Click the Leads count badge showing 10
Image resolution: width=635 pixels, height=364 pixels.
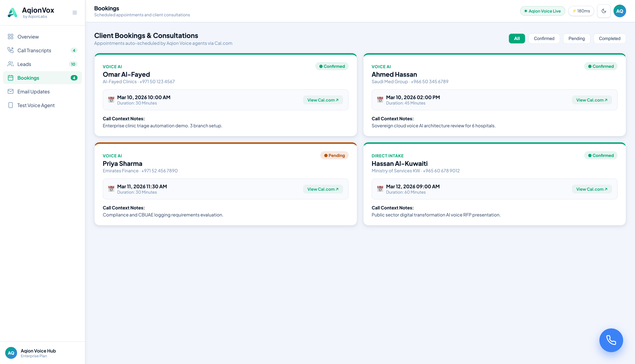[x=73, y=64]
